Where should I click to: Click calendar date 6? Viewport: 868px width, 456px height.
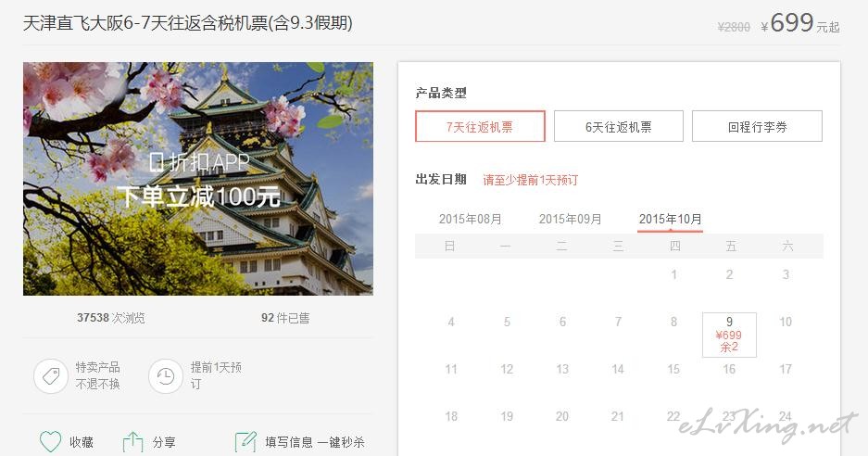point(562,322)
